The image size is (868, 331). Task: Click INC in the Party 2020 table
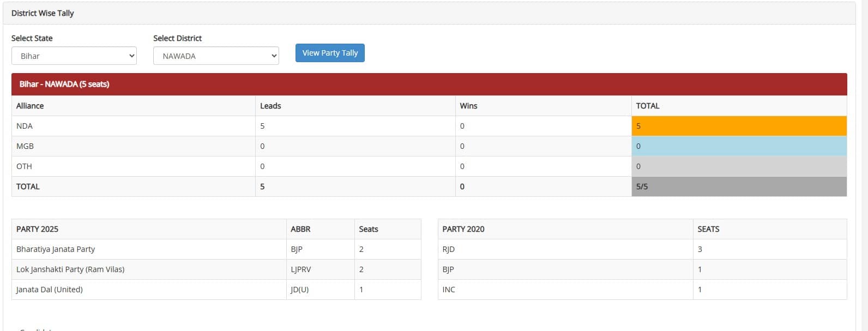pos(449,290)
